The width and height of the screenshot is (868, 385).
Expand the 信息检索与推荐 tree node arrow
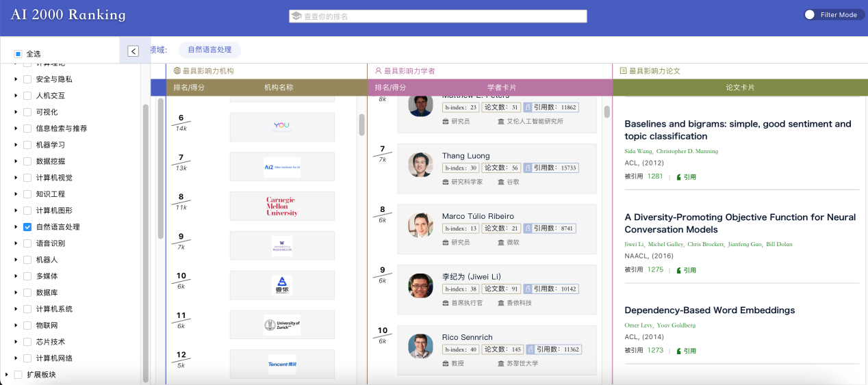click(x=16, y=129)
